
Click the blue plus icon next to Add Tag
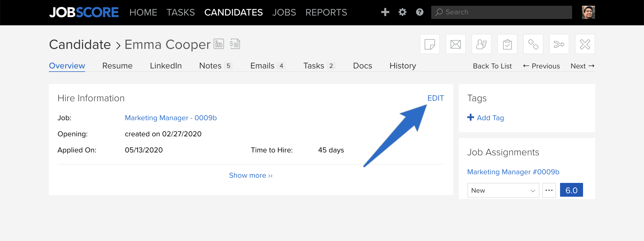click(x=471, y=117)
